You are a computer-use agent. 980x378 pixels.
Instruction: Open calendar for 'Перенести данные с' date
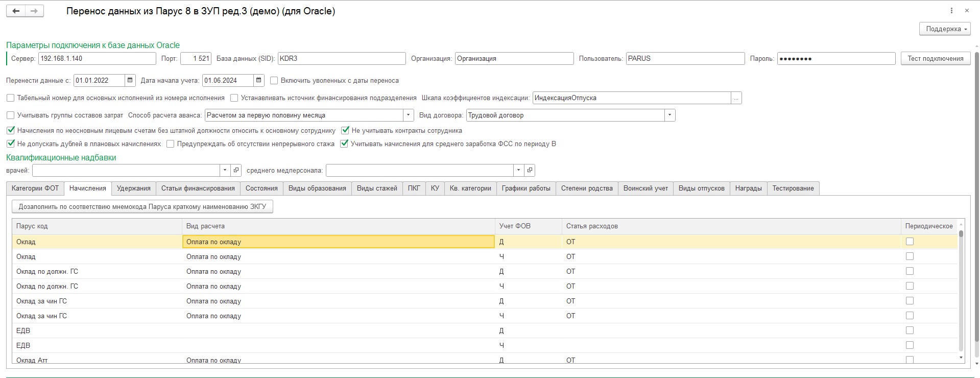click(130, 80)
